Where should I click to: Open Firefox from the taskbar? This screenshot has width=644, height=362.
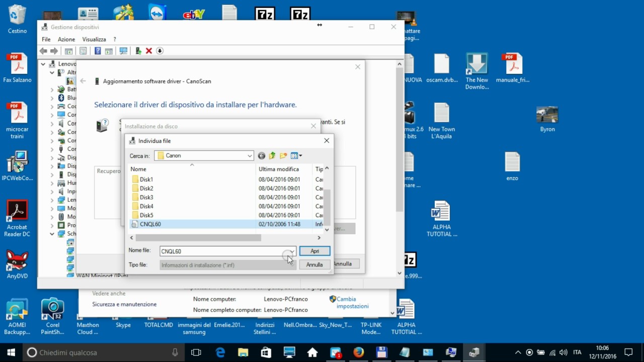point(358,352)
